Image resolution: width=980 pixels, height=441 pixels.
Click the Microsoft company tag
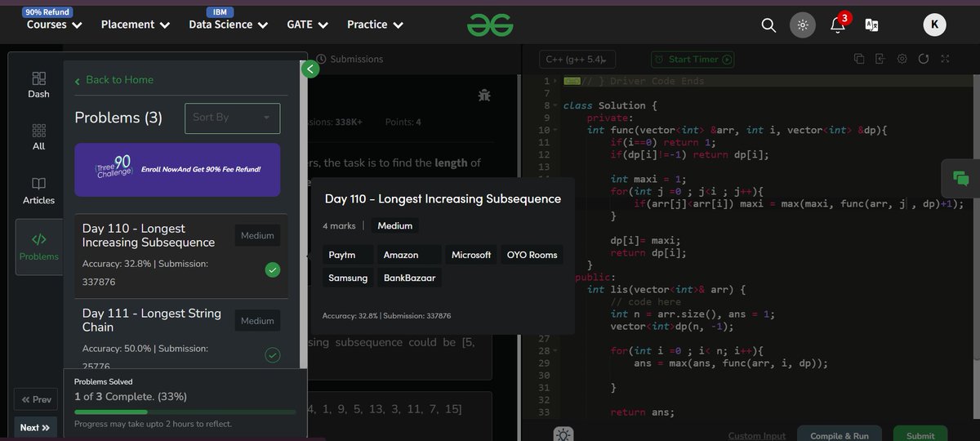[x=471, y=255]
